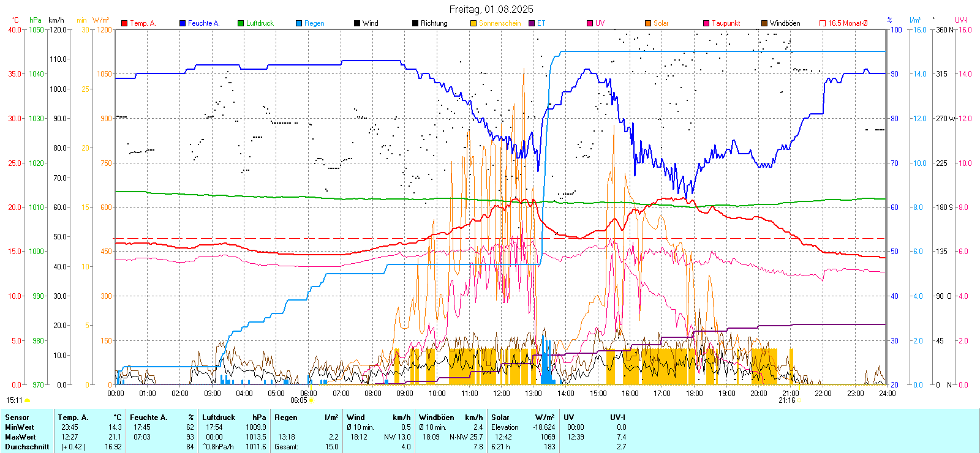This screenshot has width=980, height=453.
Task: Toggle the 16.5 Monat-Ø outline box
Action: [823, 23]
